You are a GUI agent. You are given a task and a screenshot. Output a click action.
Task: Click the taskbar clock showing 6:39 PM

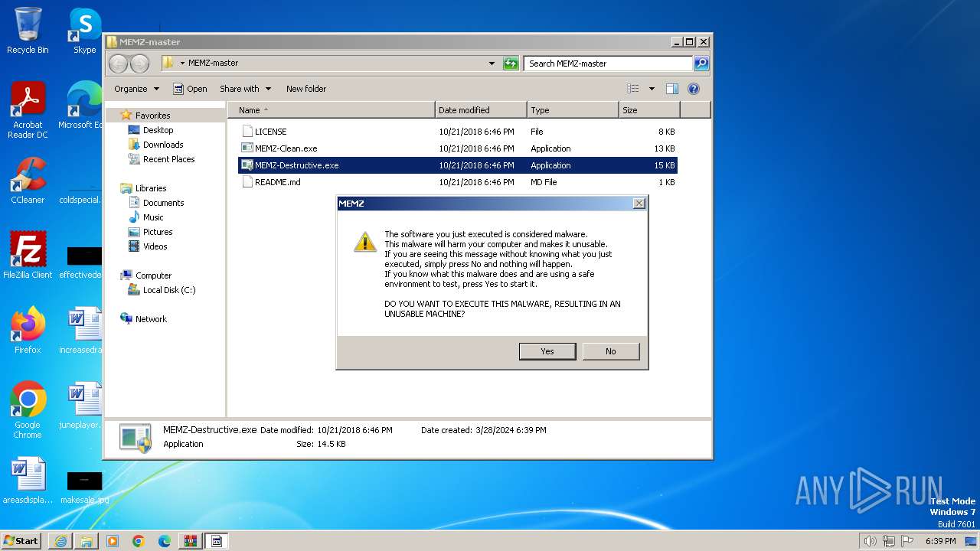coord(940,541)
